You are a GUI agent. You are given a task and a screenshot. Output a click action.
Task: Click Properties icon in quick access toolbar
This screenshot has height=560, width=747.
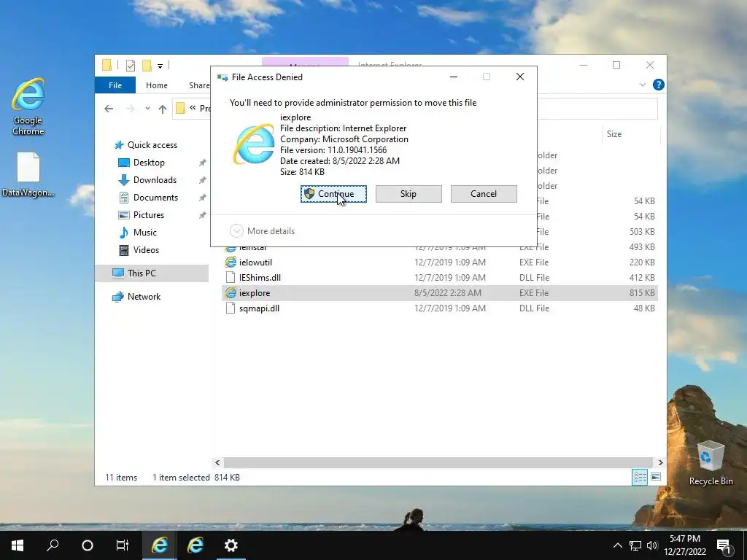pyautogui.click(x=130, y=66)
